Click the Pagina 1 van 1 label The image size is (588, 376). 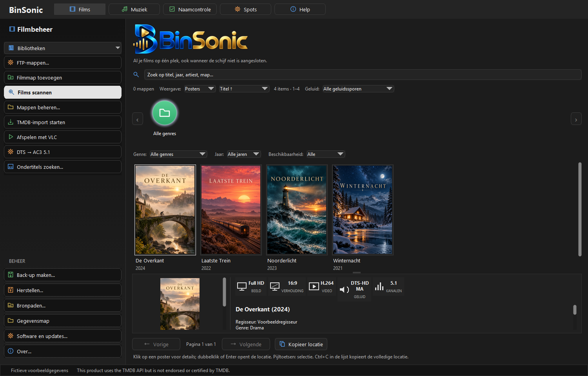201,344
